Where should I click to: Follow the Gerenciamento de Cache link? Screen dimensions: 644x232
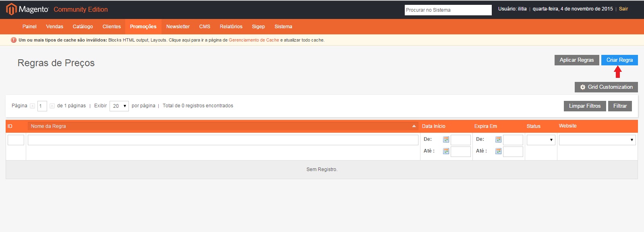pyautogui.click(x=254, y=40)
